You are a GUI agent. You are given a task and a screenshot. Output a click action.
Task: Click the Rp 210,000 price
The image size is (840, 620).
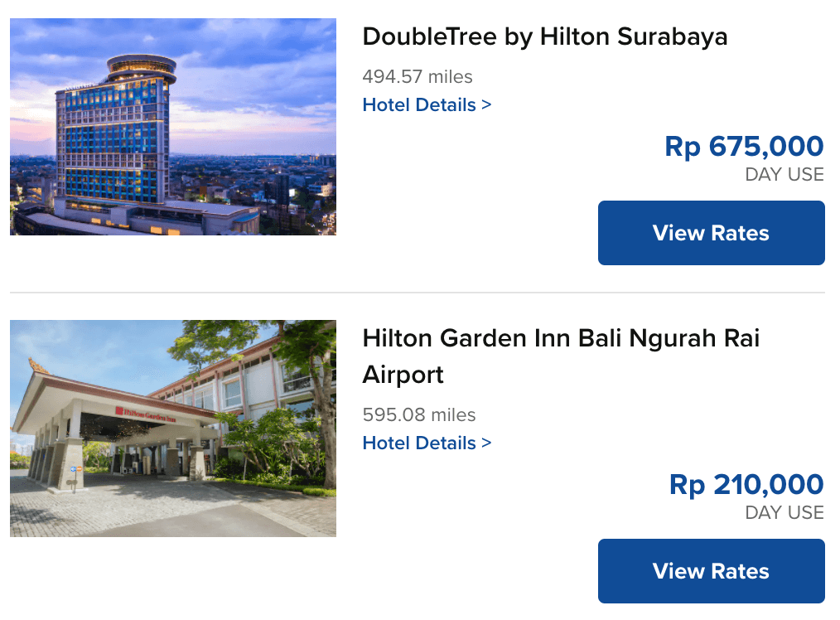pyautogui.click(x=746, y=484)
